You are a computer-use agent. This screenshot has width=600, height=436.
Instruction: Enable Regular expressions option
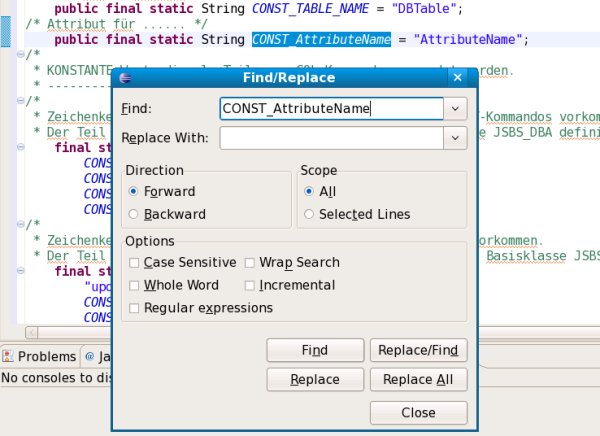coord(134,308)
